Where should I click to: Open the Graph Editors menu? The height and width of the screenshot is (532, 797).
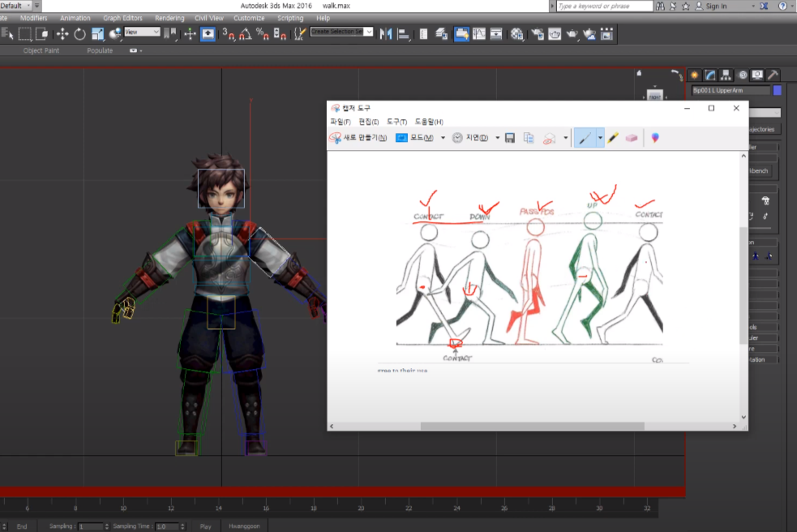click(122, 18)
